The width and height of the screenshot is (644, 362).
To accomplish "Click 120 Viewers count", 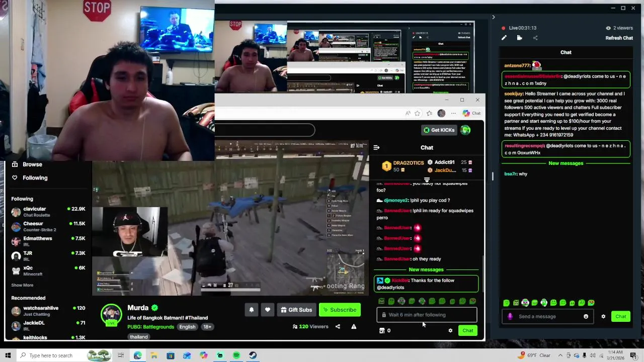I will coord(310,326).
